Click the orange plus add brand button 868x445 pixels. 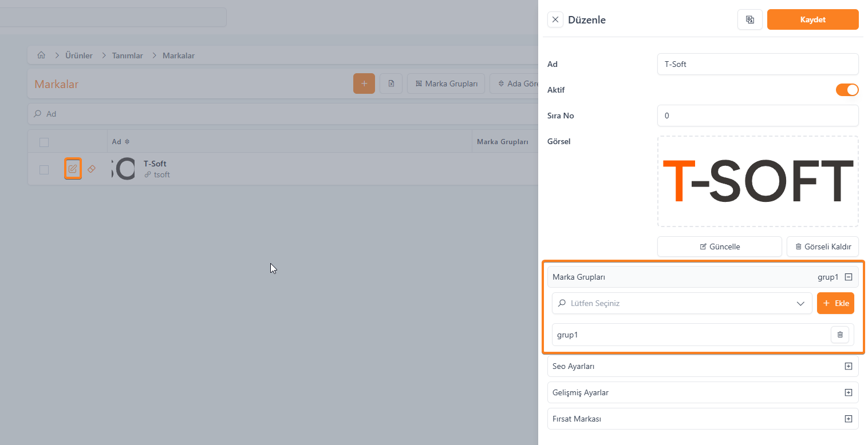(x=364, y=84)
